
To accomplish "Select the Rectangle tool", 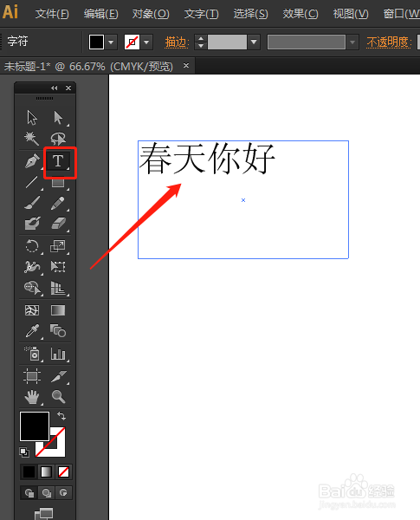I will coord(58,183).
